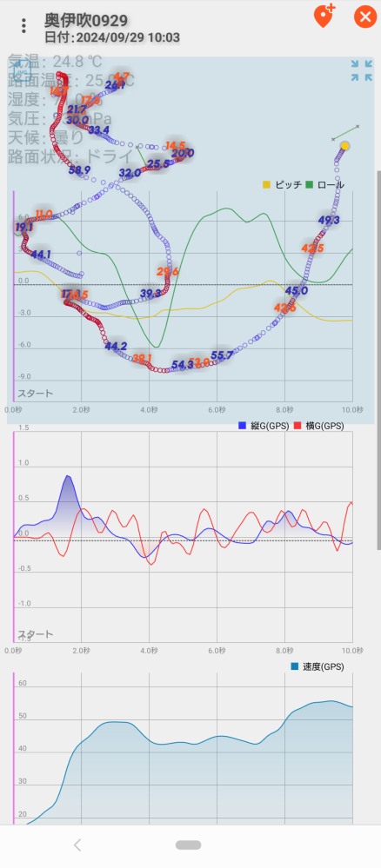Open the three-dot overflow menu

point(23,25)
